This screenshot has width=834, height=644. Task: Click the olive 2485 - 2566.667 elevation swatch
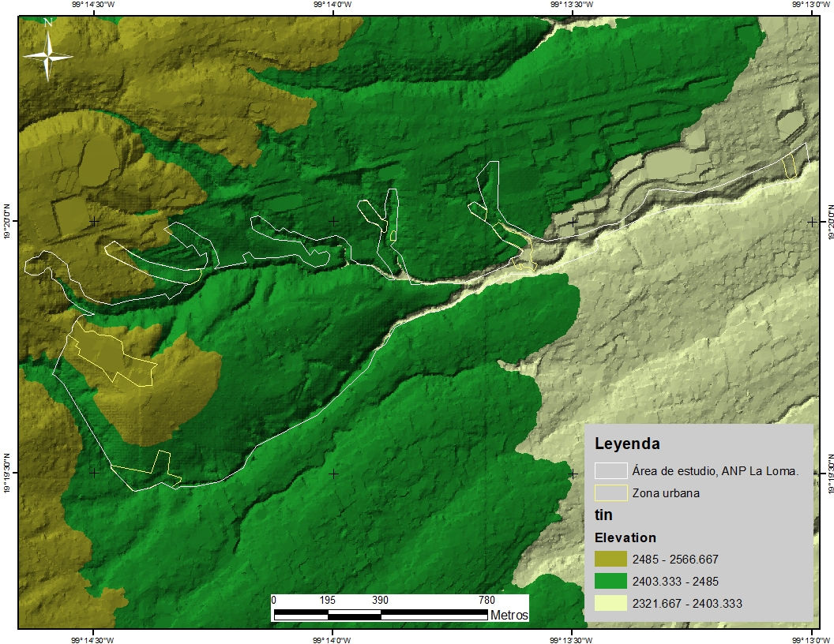(610, 560)
